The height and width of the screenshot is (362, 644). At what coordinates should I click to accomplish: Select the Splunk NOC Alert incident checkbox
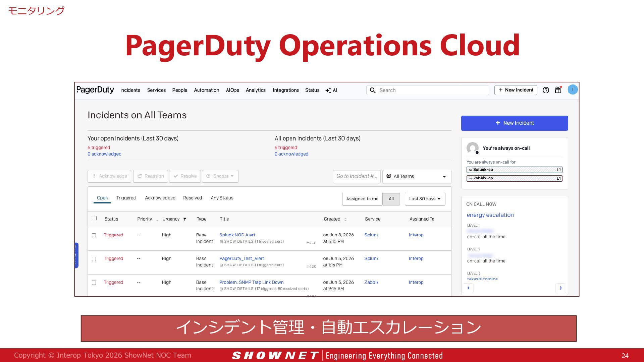[94, 235]
